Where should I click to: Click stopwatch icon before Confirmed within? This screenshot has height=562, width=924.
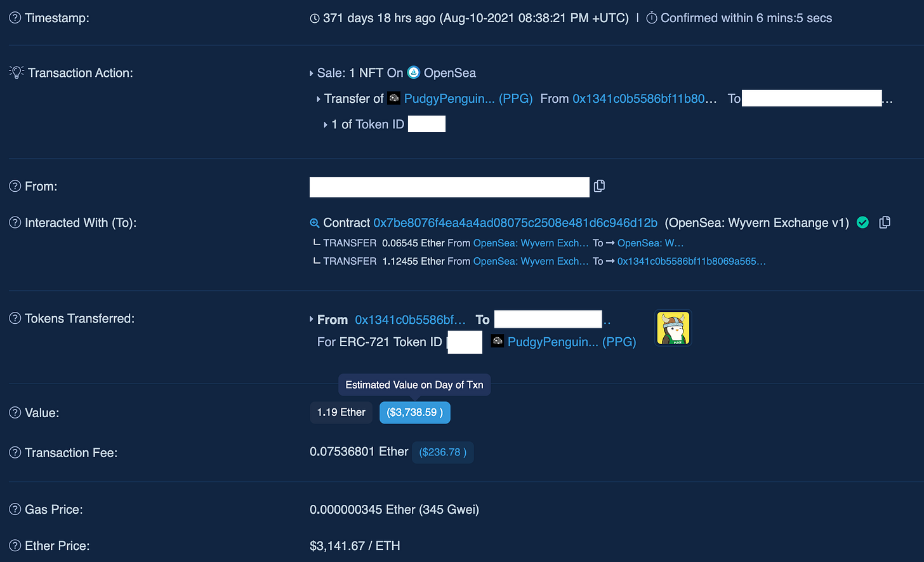tap(652, 18)
